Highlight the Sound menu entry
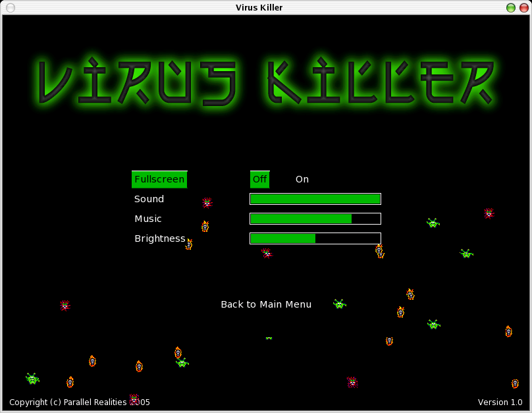This screenshot has height=413, width=532. pyautogui.click(x=149, y=199)
